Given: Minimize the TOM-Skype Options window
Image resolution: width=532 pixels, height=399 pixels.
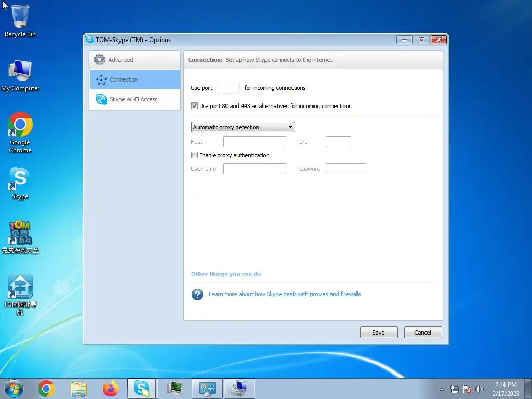Looking at the screenshot, I should (x=404, y=40).
